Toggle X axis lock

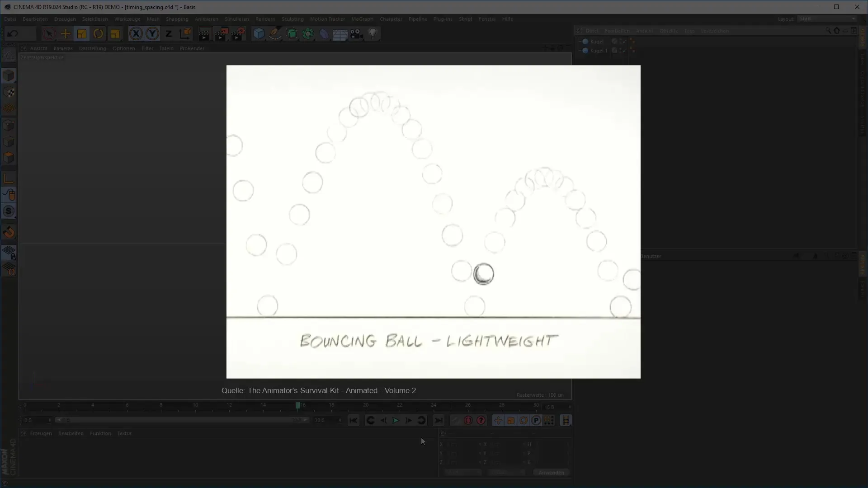click(x=136, y=33)
